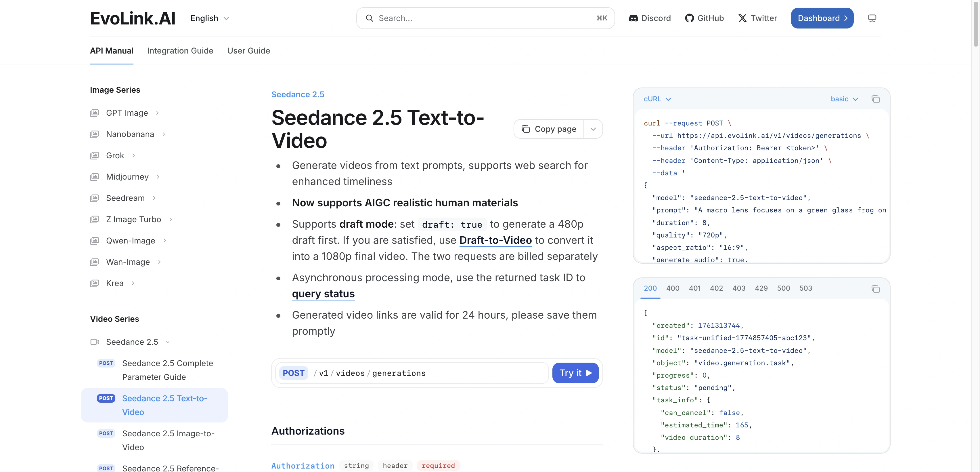This screenshot has height=472, width=980.
Task: Show the 401 response tab
Action: (x=695, y=288)
